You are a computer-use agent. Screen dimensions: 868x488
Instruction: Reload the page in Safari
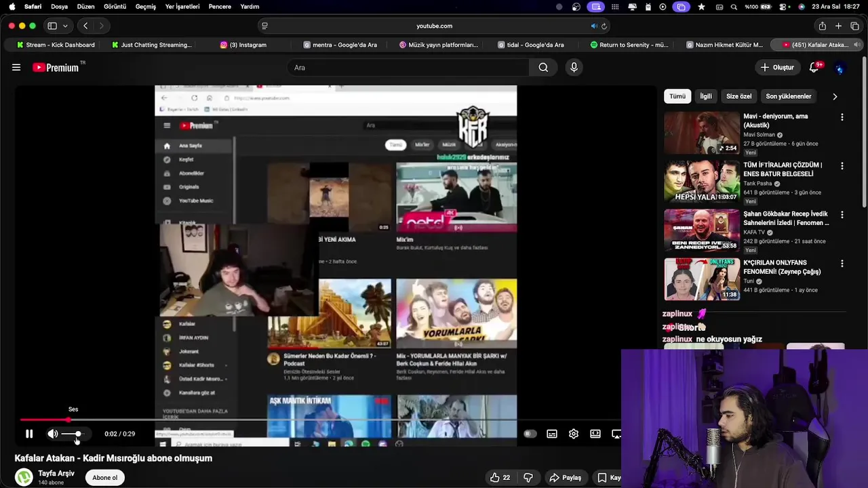(604, 26)
